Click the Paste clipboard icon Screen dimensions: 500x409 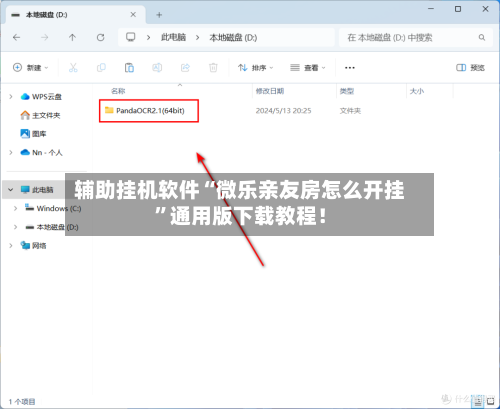[x=129, y=68]
